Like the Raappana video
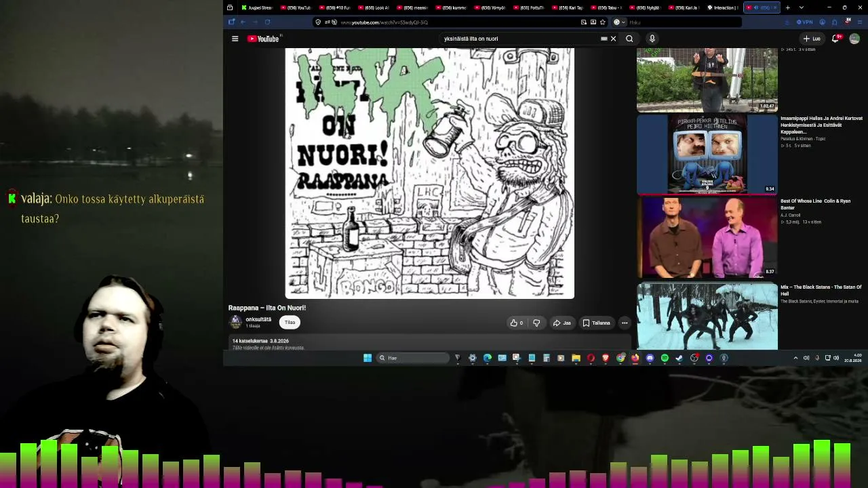The image size is (868, 488). point(517,323)
